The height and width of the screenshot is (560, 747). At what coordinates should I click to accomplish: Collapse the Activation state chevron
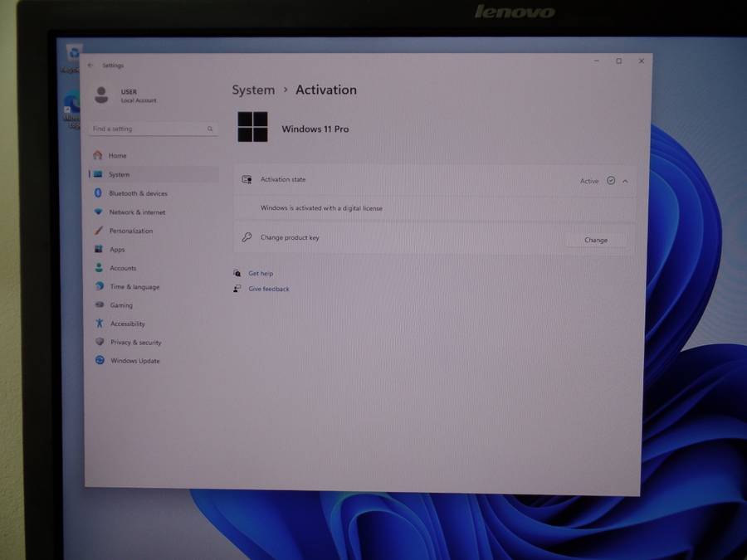(x=625, y=181)
